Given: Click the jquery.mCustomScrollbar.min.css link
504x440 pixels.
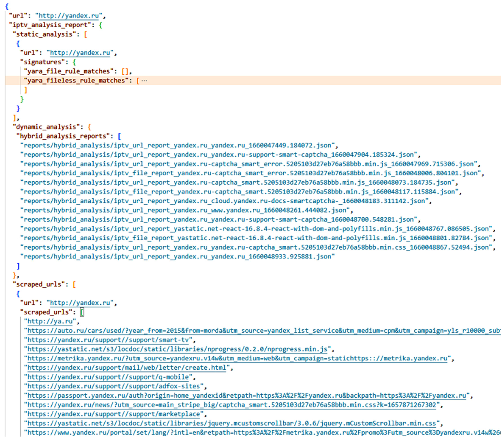Looking at the screenshot, I should 232,423.
